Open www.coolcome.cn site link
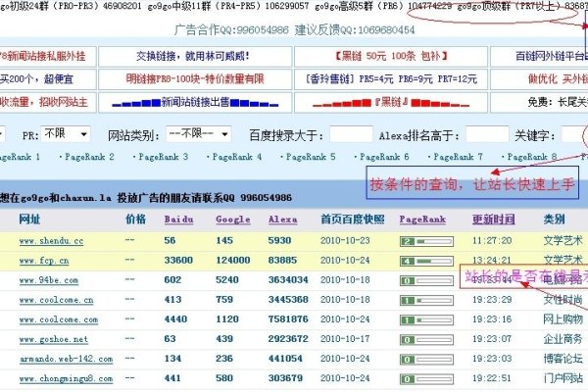The image size is (588, 392). (x=56, y=300)
